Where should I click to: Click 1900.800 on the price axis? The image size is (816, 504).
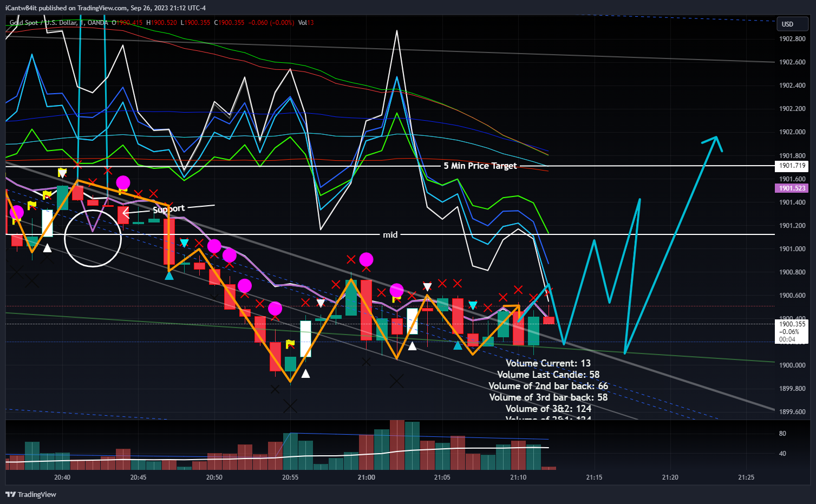(792, 272)
